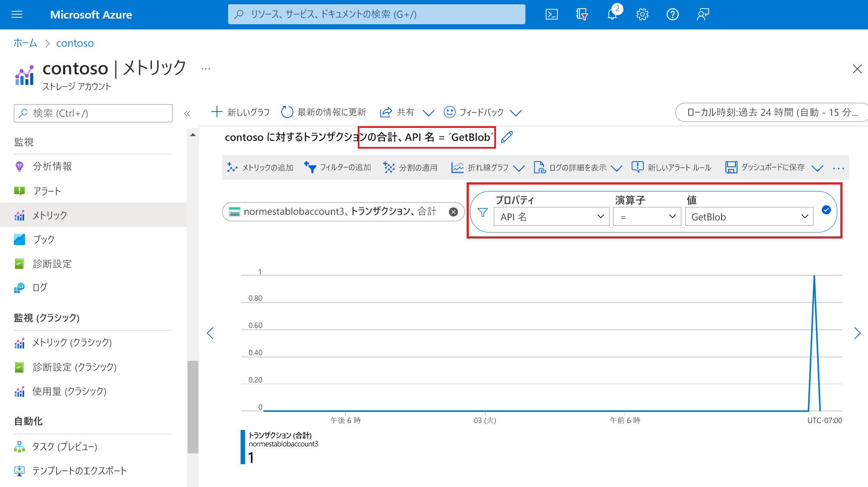The width and height of the screenshot is (868, 487).
Task: Open the 値 dropdown showing GetBlob
Action: point(749,216)
